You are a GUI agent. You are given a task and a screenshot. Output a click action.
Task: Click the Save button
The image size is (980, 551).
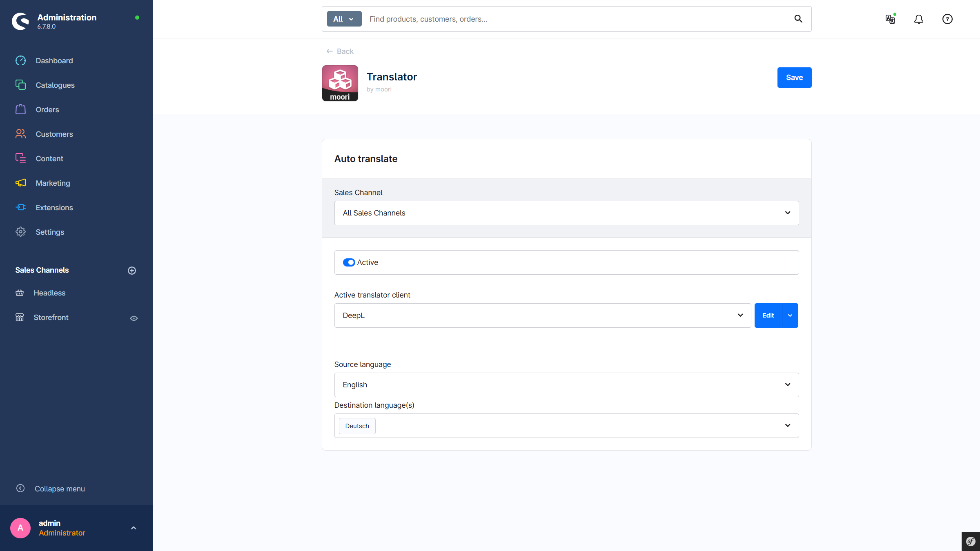point(794,78)
